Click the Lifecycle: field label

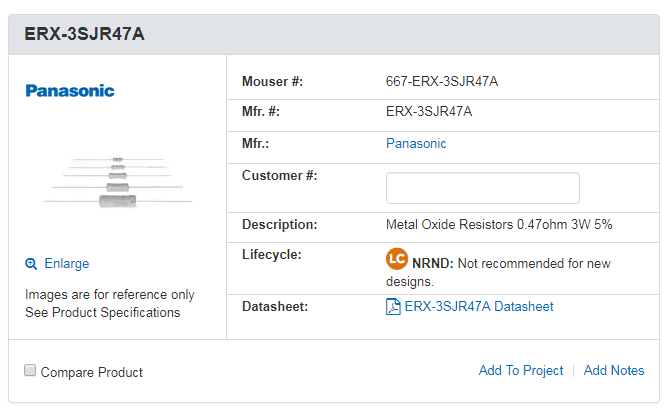point(271,254)
